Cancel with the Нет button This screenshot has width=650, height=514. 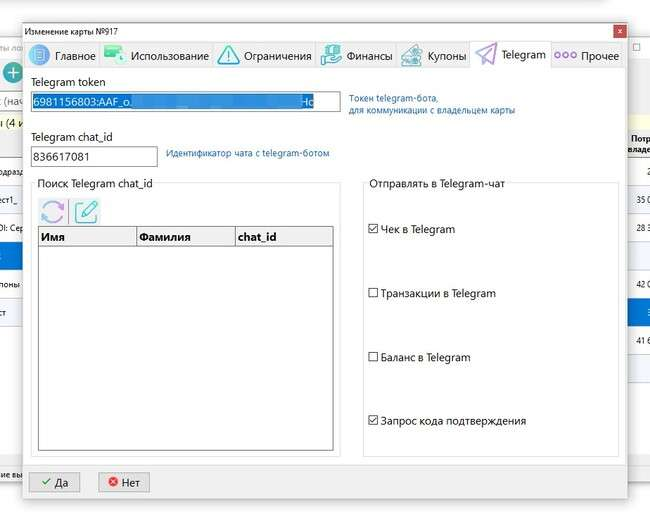123,482
